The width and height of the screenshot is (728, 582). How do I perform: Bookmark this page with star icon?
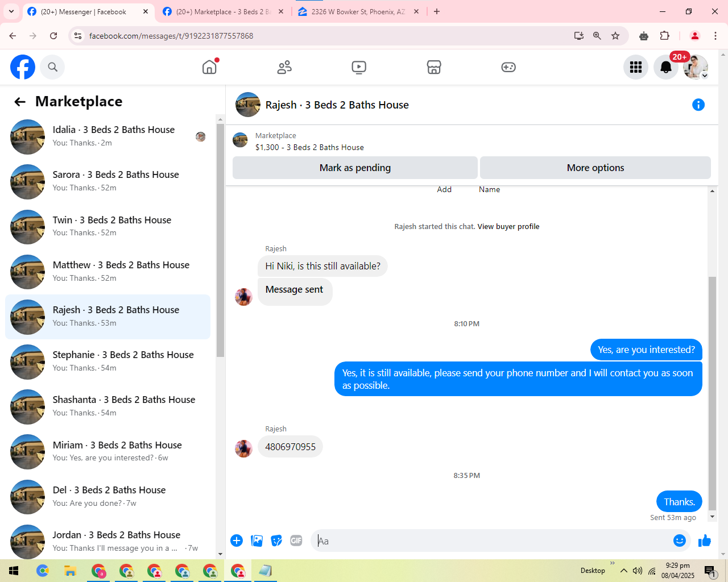pyautogui.click(x=615, y=36)
